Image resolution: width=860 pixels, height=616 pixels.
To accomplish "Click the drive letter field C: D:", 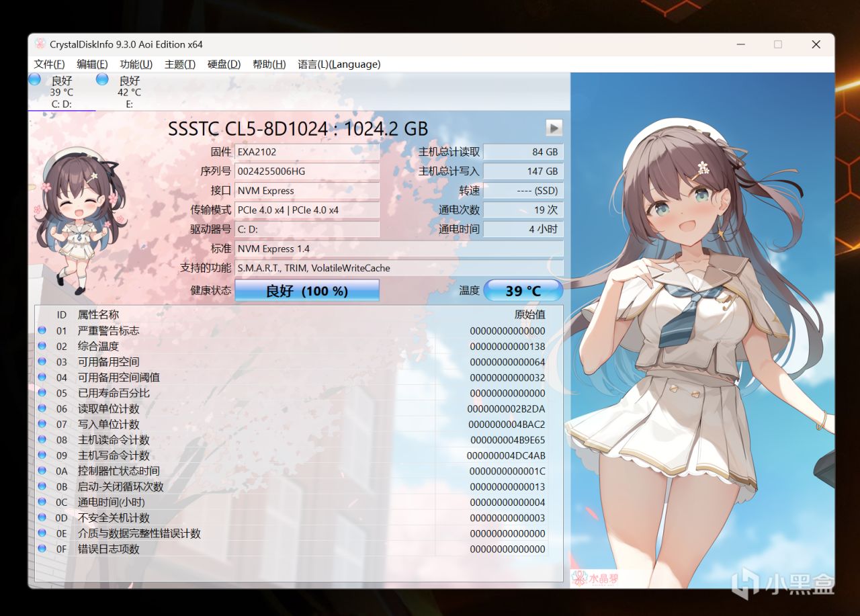I will (x=307, y=229).
